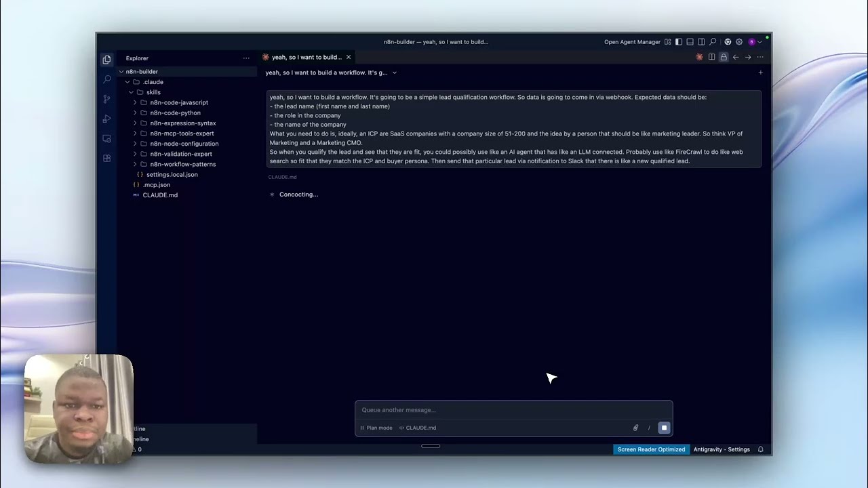Open the Source Control view

point(106,99)
